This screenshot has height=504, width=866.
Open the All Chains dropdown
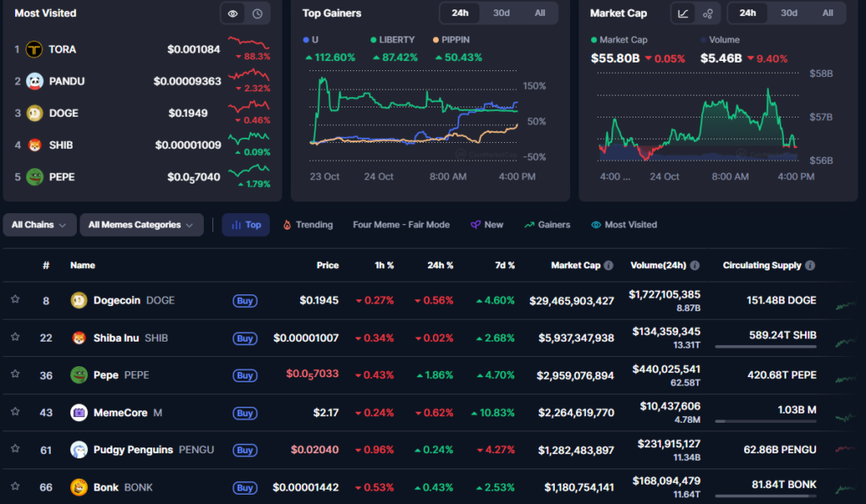tap(39, 225)
